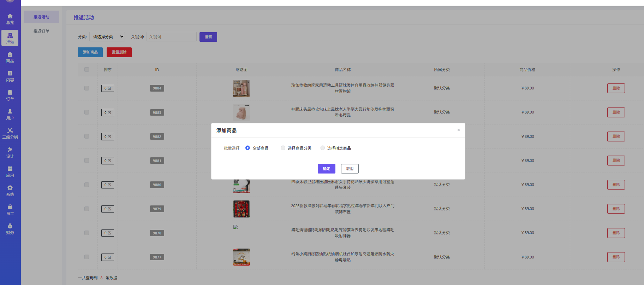The width and height of the screenshot is (644, 285).
Task: Click the 员工 lock icon in sidebar
Action: coord(10,207)
